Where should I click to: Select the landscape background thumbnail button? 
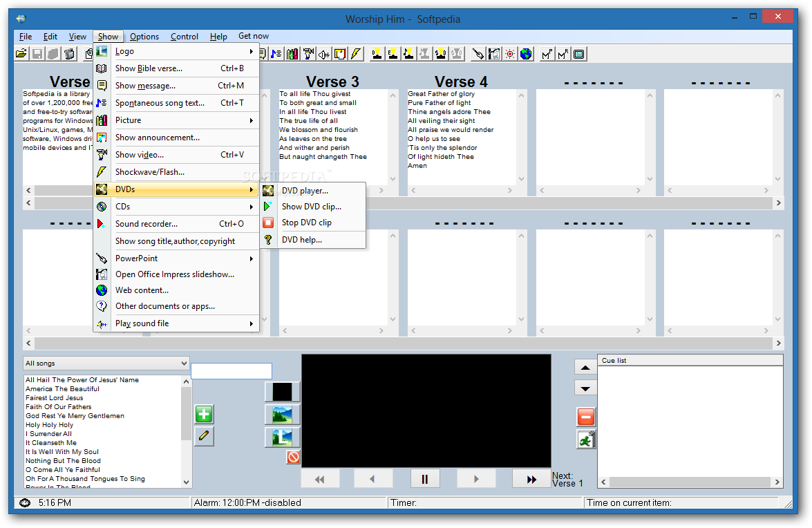(x=282, y=415)
